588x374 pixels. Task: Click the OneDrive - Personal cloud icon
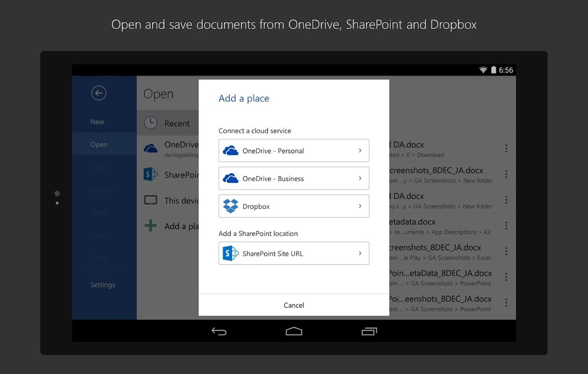tap(231, 150)
